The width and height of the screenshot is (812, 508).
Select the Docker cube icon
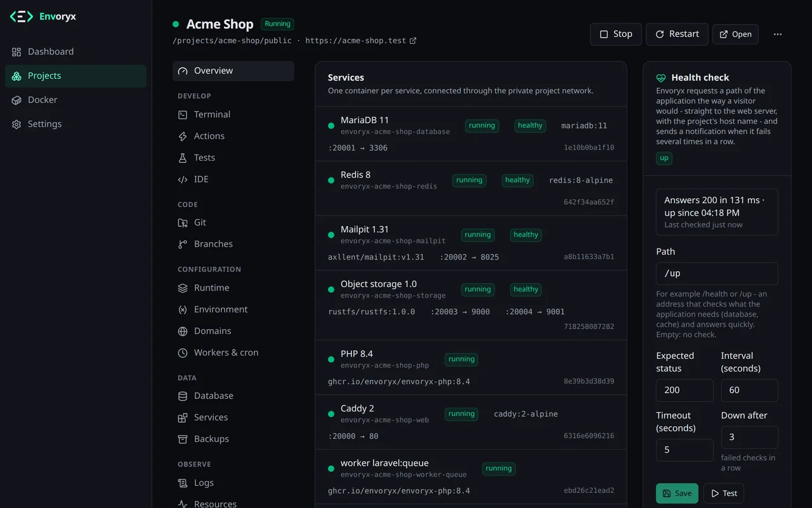point(16,100)
